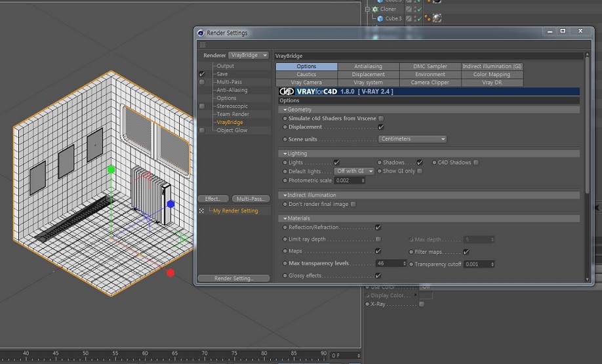
Task: Select Output in the render settings list
Action: coord(226,66)
